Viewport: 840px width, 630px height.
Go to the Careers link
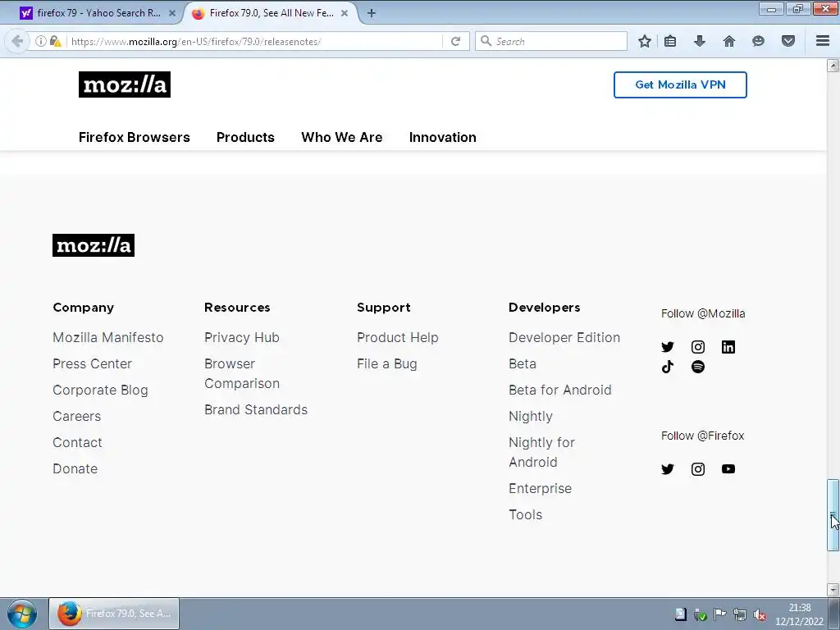coord(76,416)
